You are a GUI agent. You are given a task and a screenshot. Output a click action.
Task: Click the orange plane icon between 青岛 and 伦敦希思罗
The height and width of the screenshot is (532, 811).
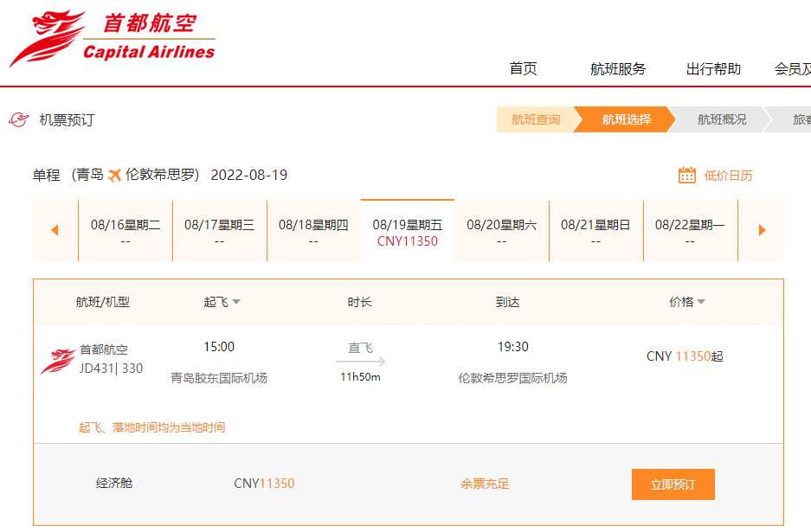click(114, 176)
